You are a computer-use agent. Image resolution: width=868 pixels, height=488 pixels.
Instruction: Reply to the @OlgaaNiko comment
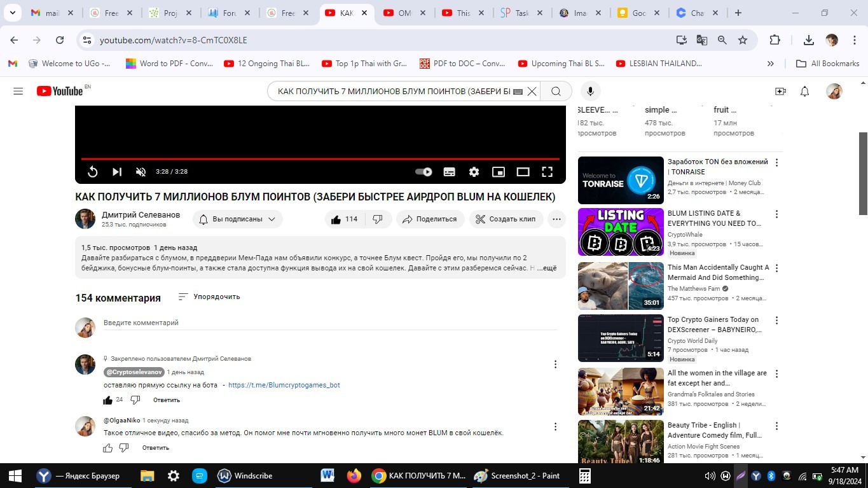[x=156, y=448]
